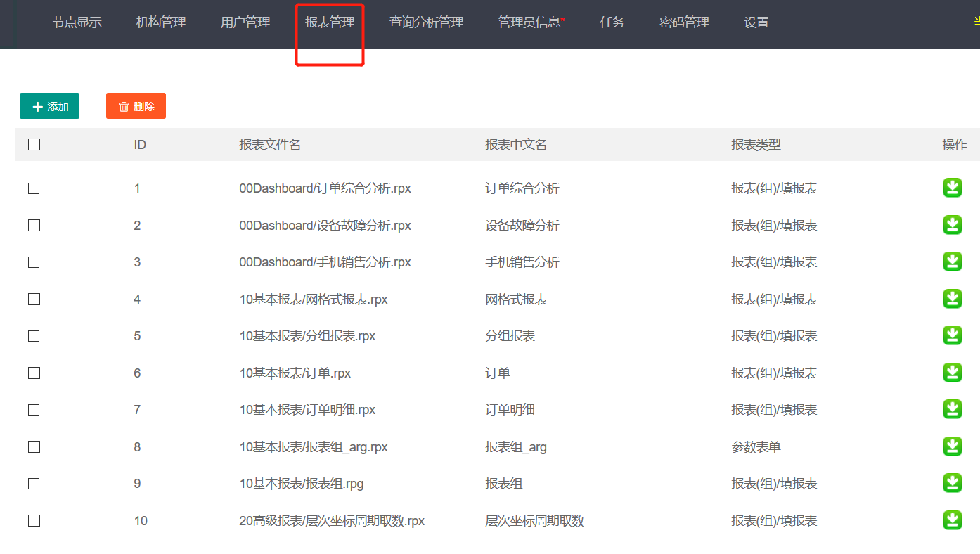Viewport: 980px width, 554px height.
Task: Click file name 20高级报表/层次坐标周期取数.rpx
Action: [x=332, y=521]
